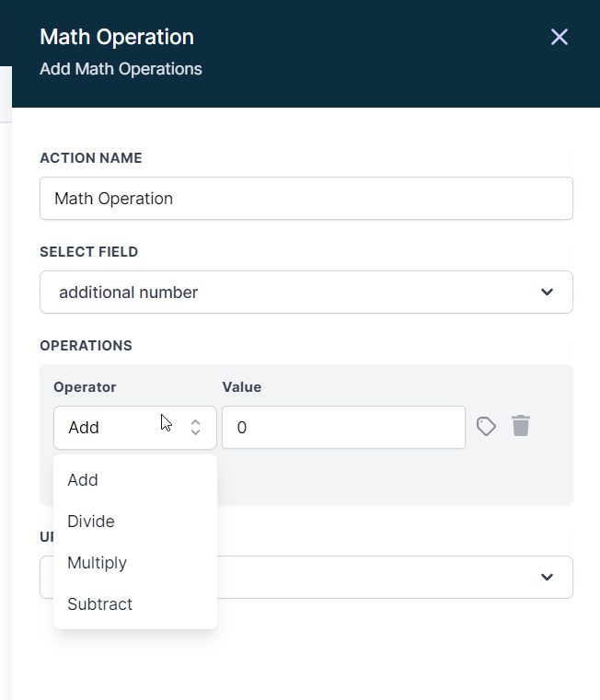Click the tag icon beside the Value field

(x=486, y=426)
